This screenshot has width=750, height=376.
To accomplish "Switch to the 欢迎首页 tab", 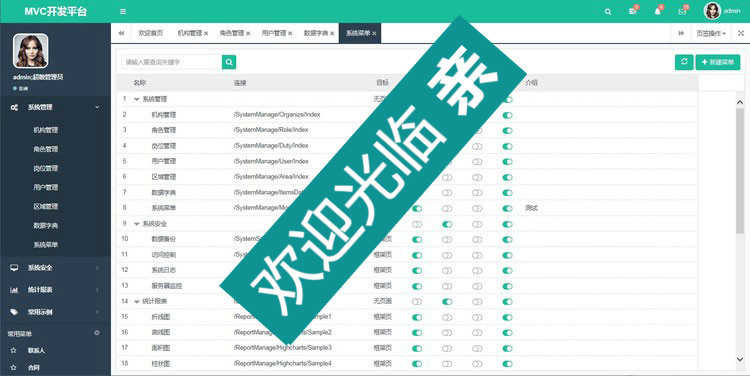I will tap(151, 33).
